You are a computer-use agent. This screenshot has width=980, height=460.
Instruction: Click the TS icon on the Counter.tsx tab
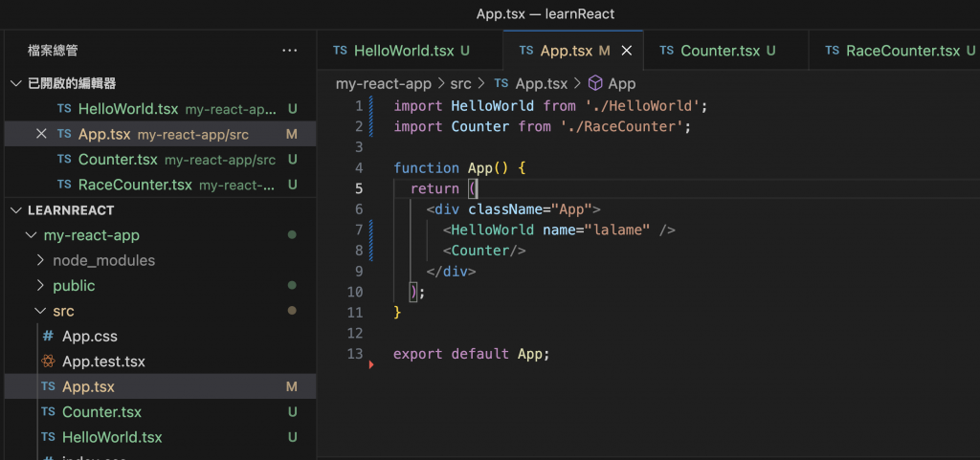pos(667,51)
